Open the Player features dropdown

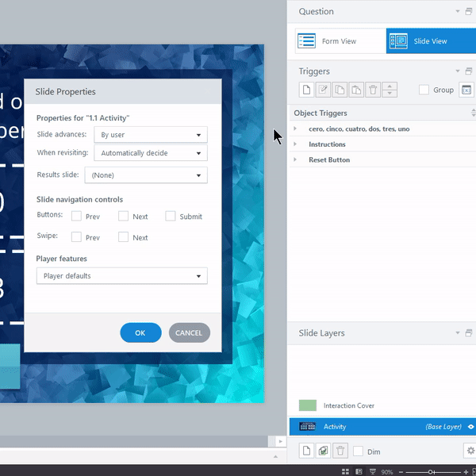point(121,276)
